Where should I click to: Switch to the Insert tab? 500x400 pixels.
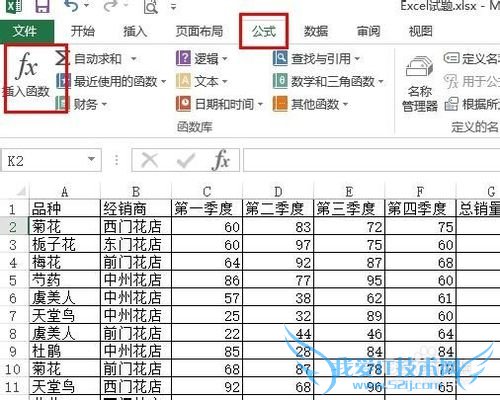pyautogui.click(x=135, y=31)
